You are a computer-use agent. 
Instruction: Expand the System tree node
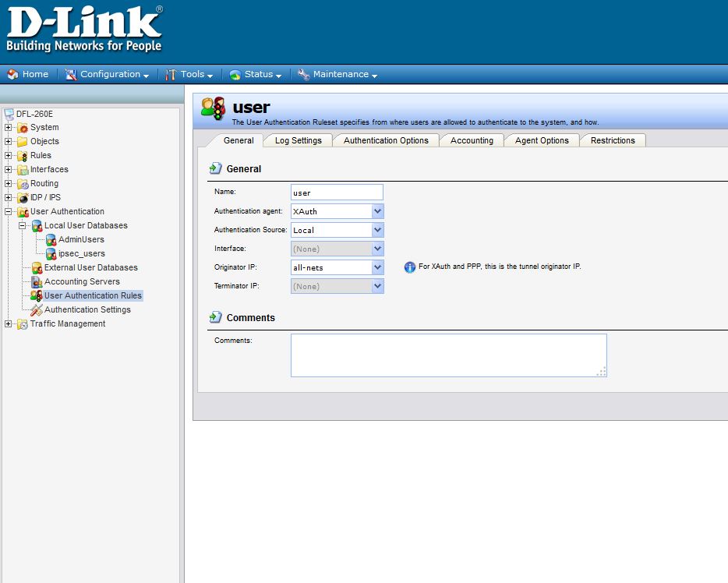coord(9,128)
